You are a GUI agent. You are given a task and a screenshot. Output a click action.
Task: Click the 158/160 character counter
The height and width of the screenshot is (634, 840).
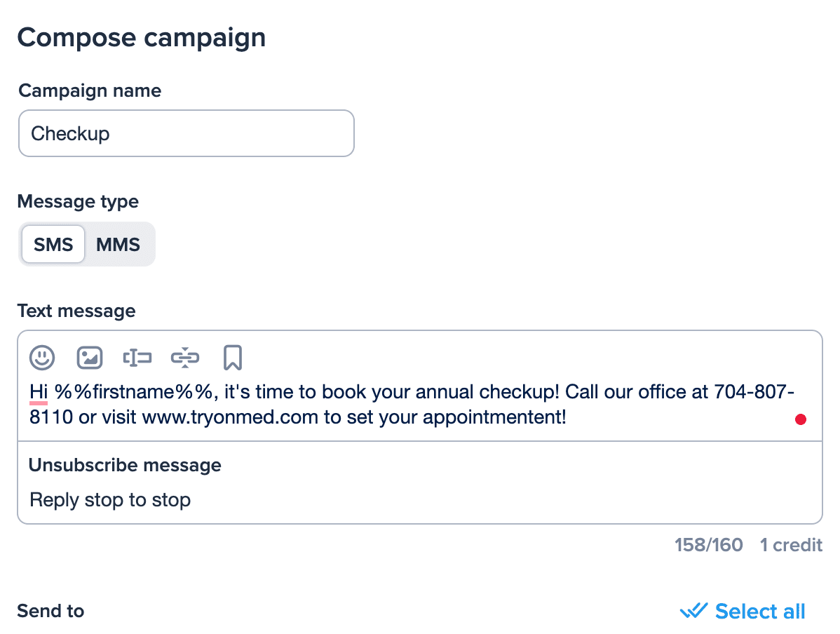708,545
